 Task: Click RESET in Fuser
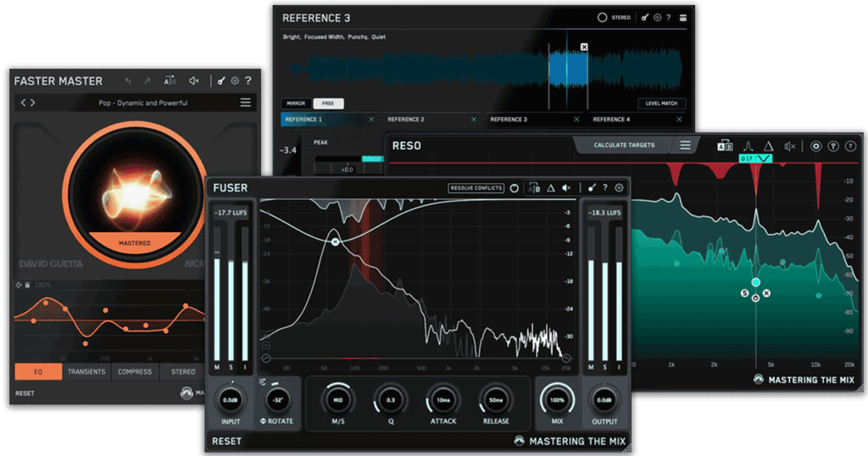[226, 441]
